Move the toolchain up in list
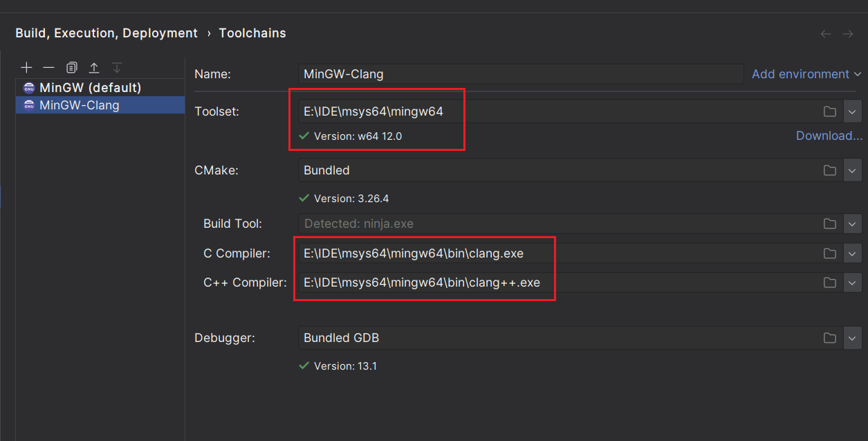Image resolution: width=868 pixels, height=441 pixels. [94, 67]
